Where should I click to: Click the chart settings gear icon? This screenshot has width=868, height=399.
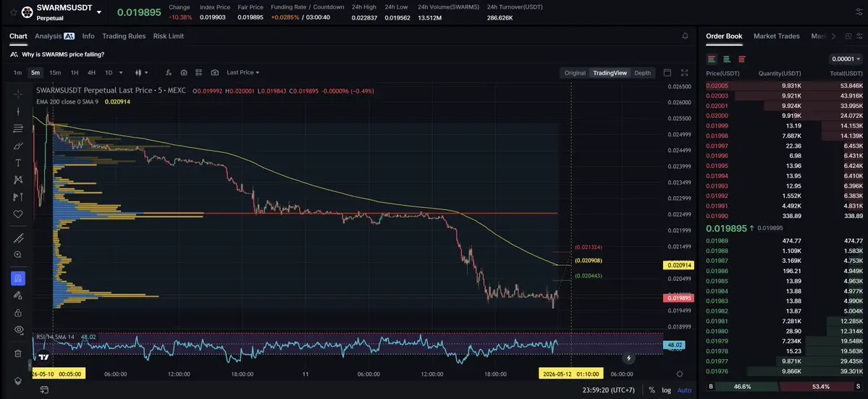click(x=680, y=374)
